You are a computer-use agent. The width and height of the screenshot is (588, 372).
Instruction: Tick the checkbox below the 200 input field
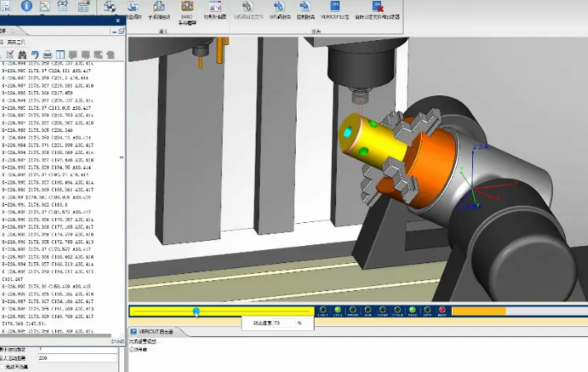[x=3, y=367]
